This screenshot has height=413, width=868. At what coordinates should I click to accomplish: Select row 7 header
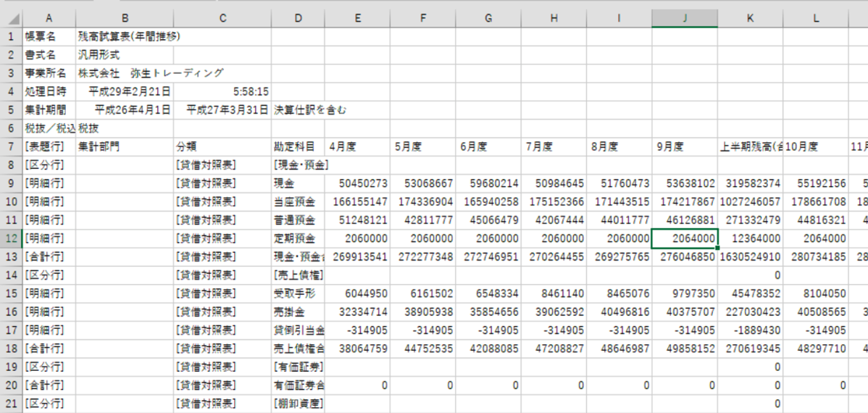coord(11,146)
